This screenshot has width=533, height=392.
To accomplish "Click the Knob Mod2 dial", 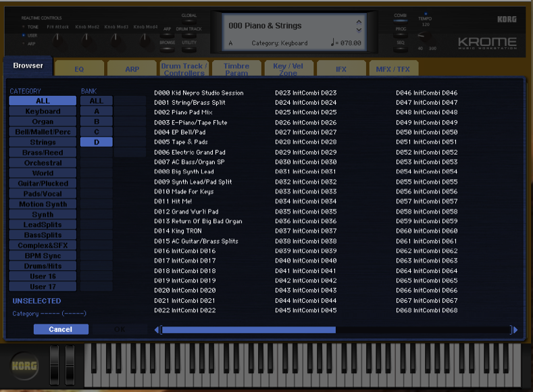I will [86, 41].
